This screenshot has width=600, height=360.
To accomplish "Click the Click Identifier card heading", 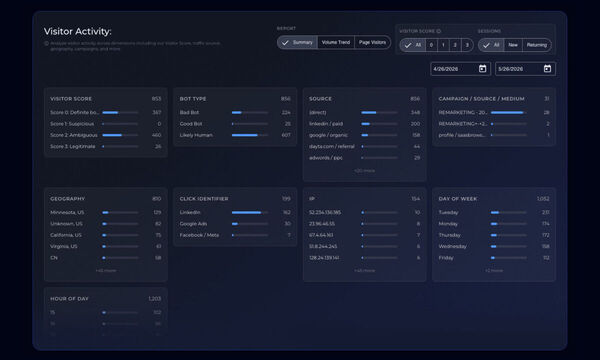I will coord(204,199).
